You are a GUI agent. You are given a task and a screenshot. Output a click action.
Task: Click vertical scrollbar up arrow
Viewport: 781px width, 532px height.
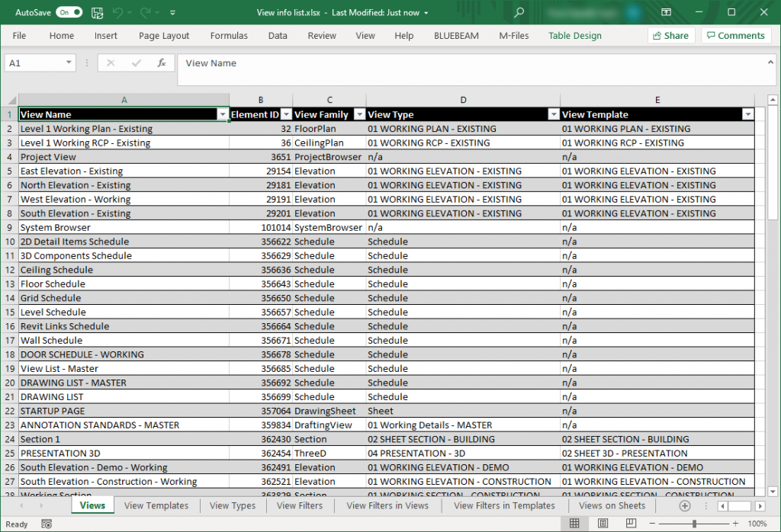(x=773, y=100)
